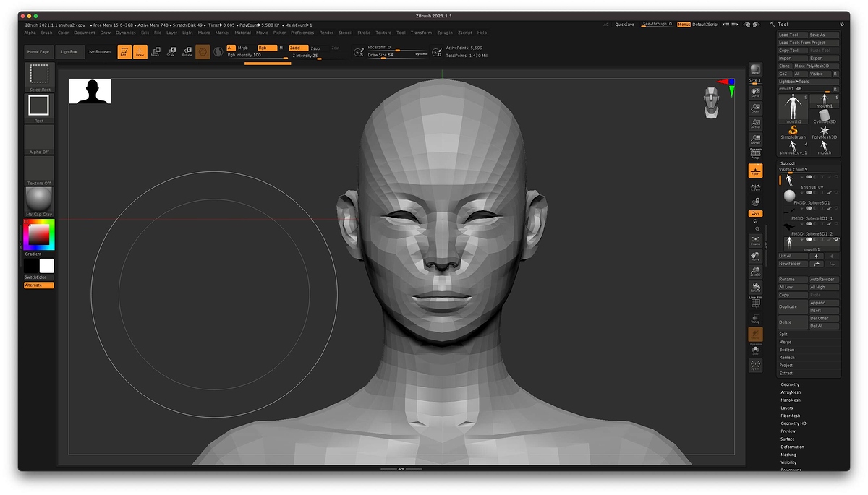
Task: Expand the Geometry subpalette
Action: (790, 384)
